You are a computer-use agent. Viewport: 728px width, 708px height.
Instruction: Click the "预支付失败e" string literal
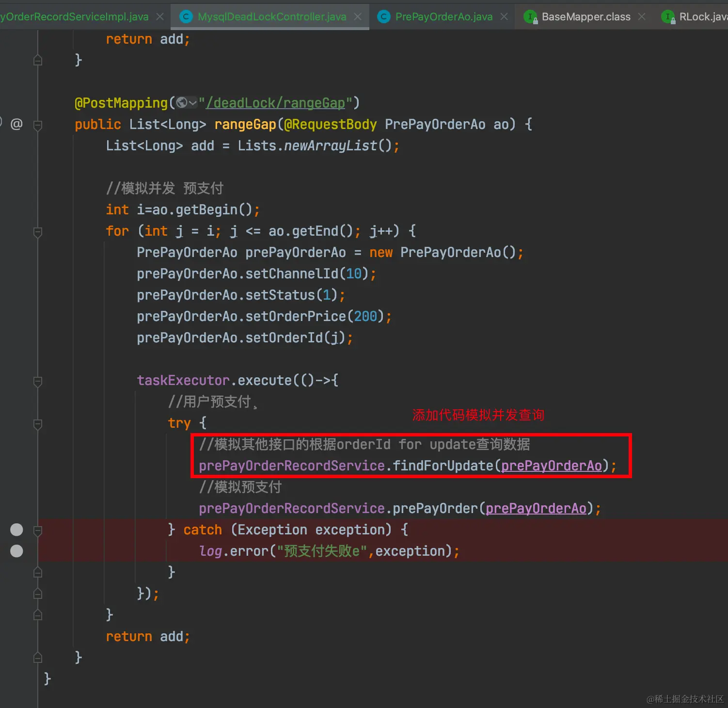click(x=322, y=551)
